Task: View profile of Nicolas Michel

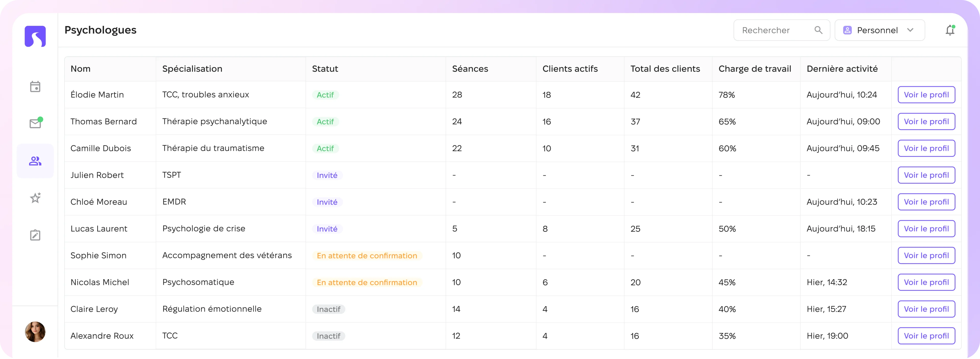Action: [926, 282]
